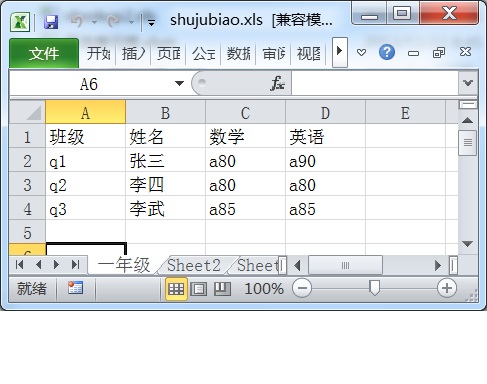Click the zoom slider handle
This screenshot has width=487, height=384.
pos(375,288)
